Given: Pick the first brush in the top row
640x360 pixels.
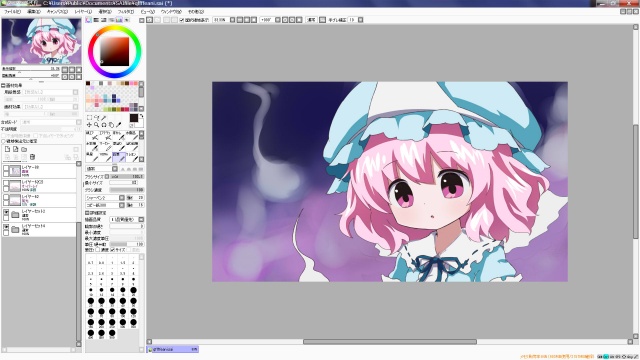Looking at the screenshot, I should (92, 136).
